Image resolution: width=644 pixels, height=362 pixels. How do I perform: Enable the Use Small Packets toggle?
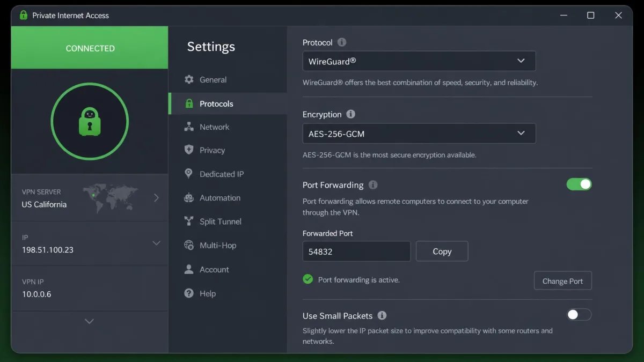(579, 315)
